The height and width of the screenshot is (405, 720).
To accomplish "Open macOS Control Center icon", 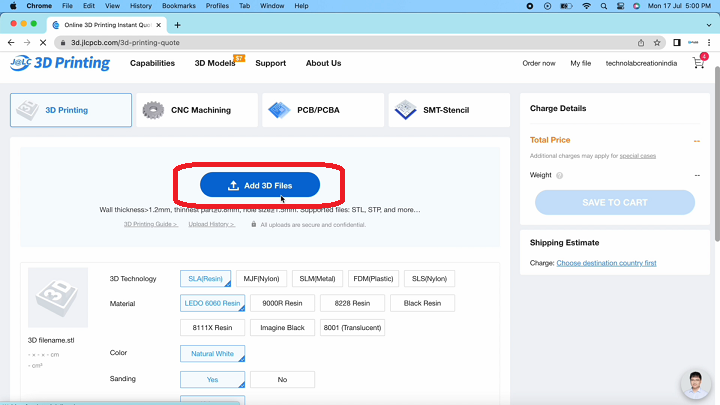I will (x=620, y=6).
